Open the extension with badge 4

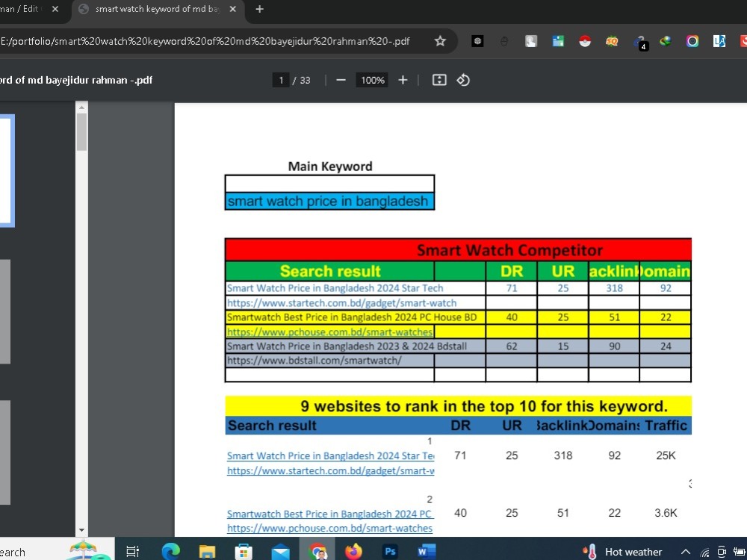point(640,42)
